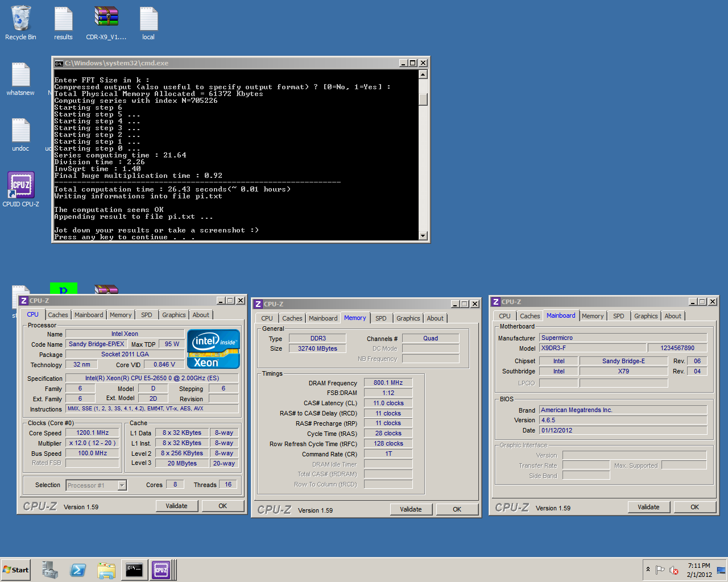The height and width of the screenshot is (582, 728).
Task: Open the local file icon
Action: pos(148,23)
